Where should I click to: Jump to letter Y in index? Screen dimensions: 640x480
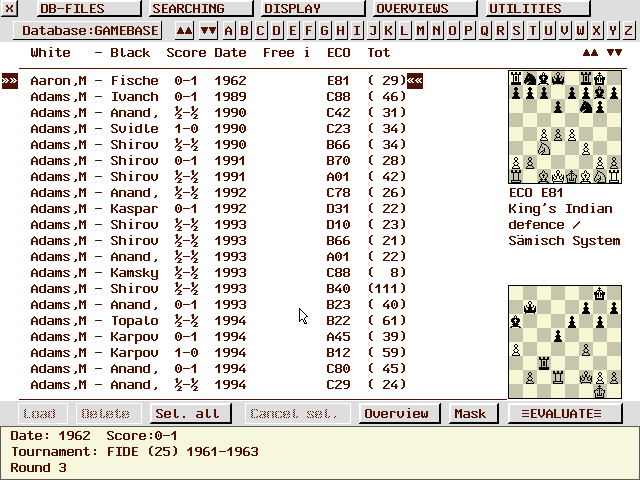[x=612, y=31]
